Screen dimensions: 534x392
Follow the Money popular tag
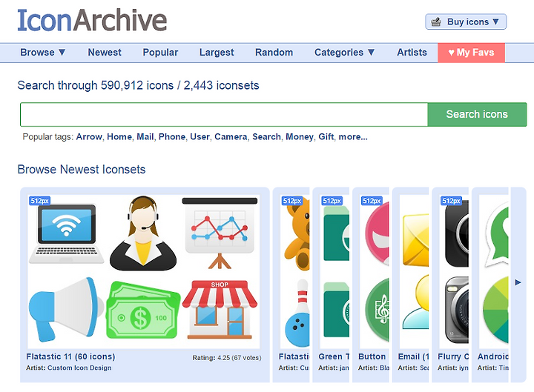tap(300, 137)
